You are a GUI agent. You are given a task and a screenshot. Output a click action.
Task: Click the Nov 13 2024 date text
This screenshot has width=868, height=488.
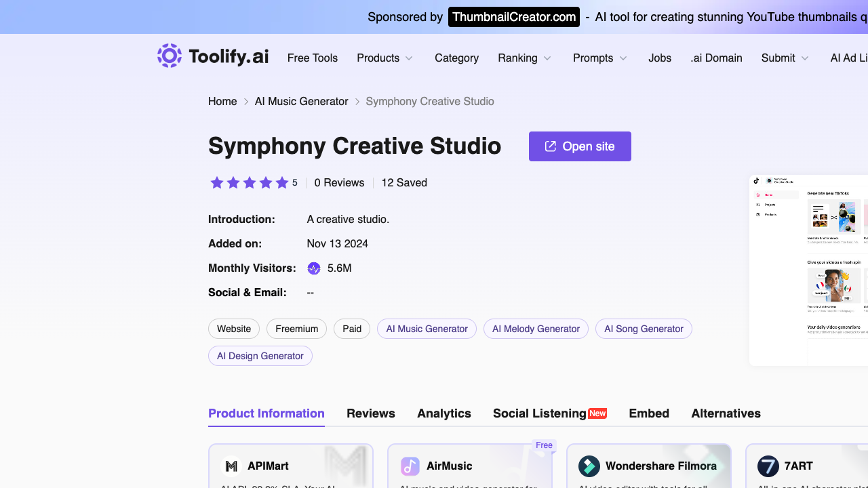(x=338, y=244)
